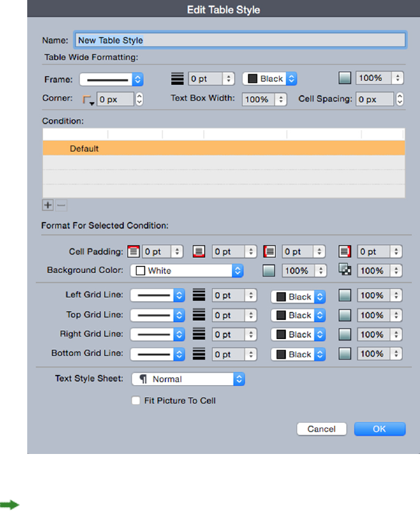Click the add condition plus icon
Screen dimensions: 420x520
48,205
